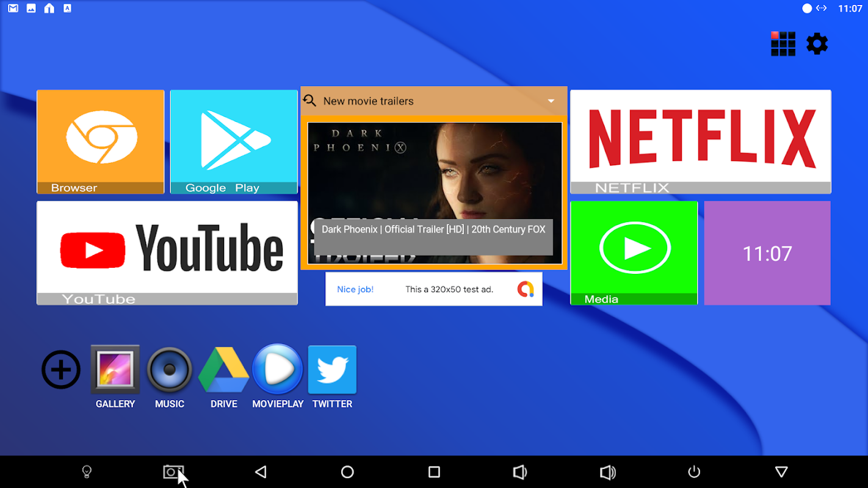
Task: Tap the navigation bar back triangle
Action: coord(261,472)
